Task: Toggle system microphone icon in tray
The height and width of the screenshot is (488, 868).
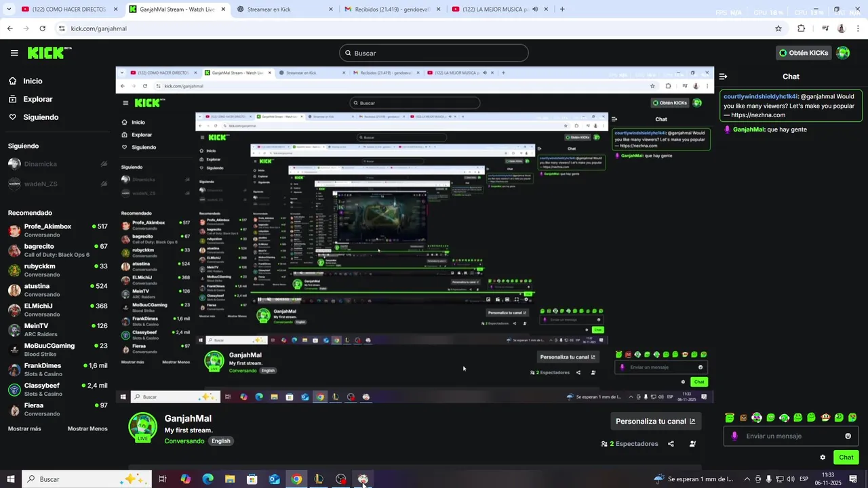Action: pos(768,479)
